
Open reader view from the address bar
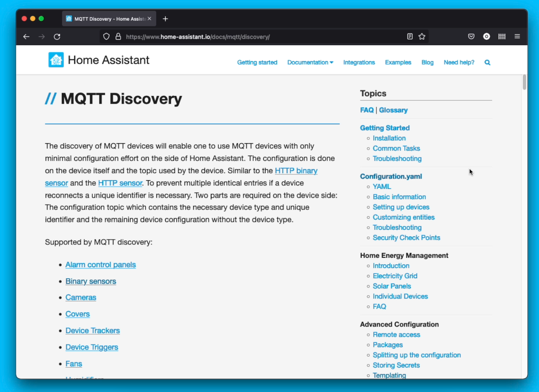point(410,36)
